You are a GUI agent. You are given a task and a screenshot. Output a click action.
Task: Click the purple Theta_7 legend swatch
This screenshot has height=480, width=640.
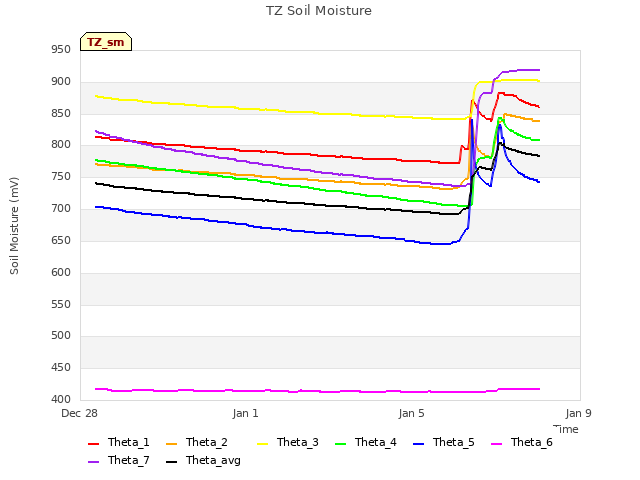coord(93,462)
